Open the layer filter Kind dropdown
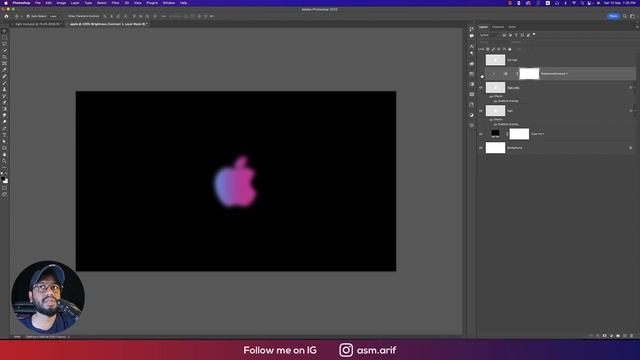 tap(489, 35)
